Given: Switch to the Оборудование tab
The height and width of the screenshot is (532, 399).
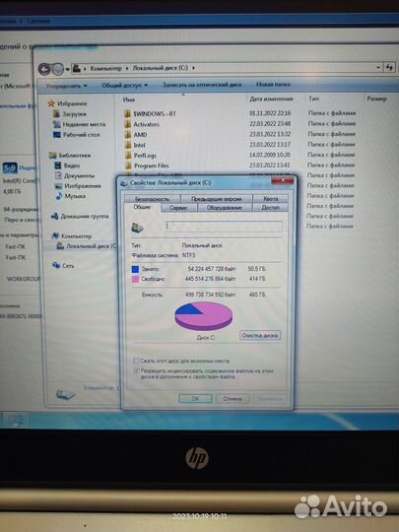Looking at the screenshot, I should pos(225,208).
